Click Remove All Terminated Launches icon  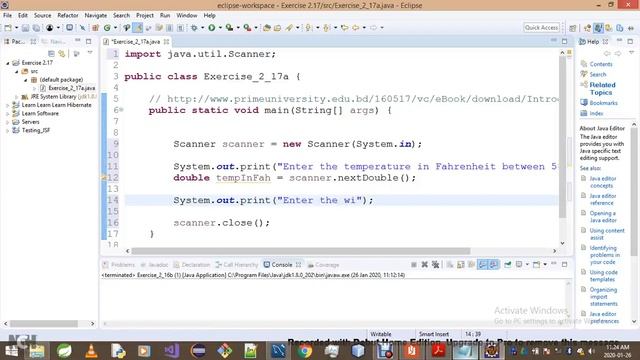click(436, 264)
